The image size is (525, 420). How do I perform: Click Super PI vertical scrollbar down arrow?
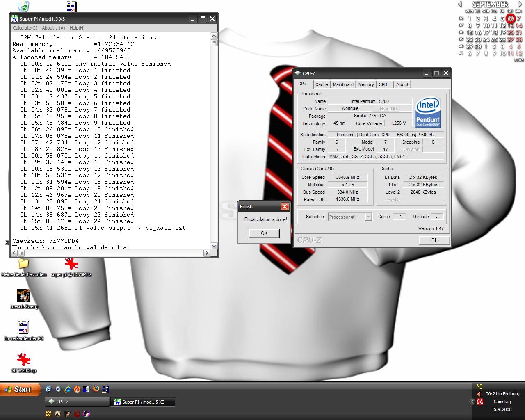click(214, 246)
